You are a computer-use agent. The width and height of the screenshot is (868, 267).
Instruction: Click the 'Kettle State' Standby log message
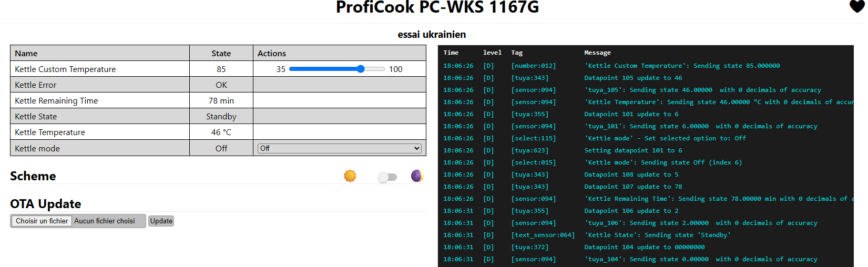click(x=657, y=235)
